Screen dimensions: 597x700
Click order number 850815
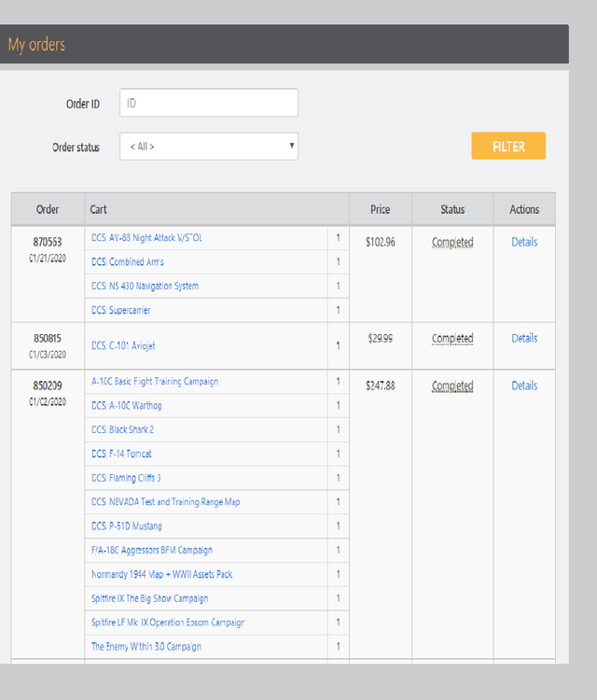48,339
